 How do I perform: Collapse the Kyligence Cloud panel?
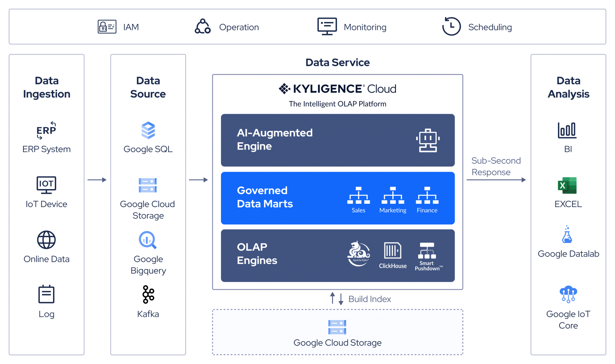(x=337, y=89)
